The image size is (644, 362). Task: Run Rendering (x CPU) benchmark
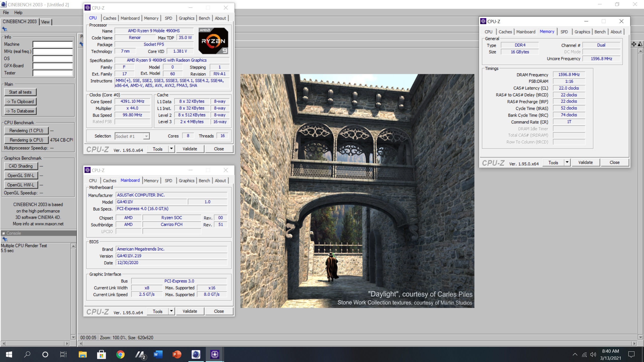click(x=26, y=140)
